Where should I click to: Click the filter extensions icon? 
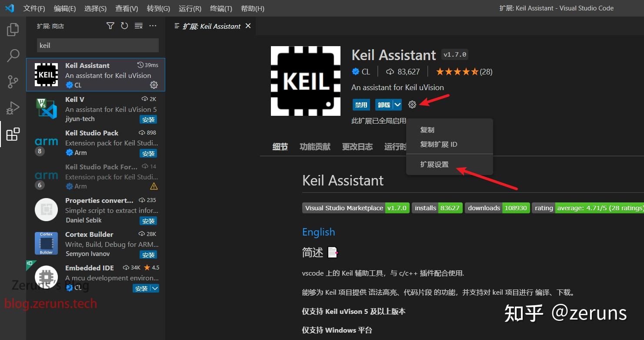pos(110,26)
